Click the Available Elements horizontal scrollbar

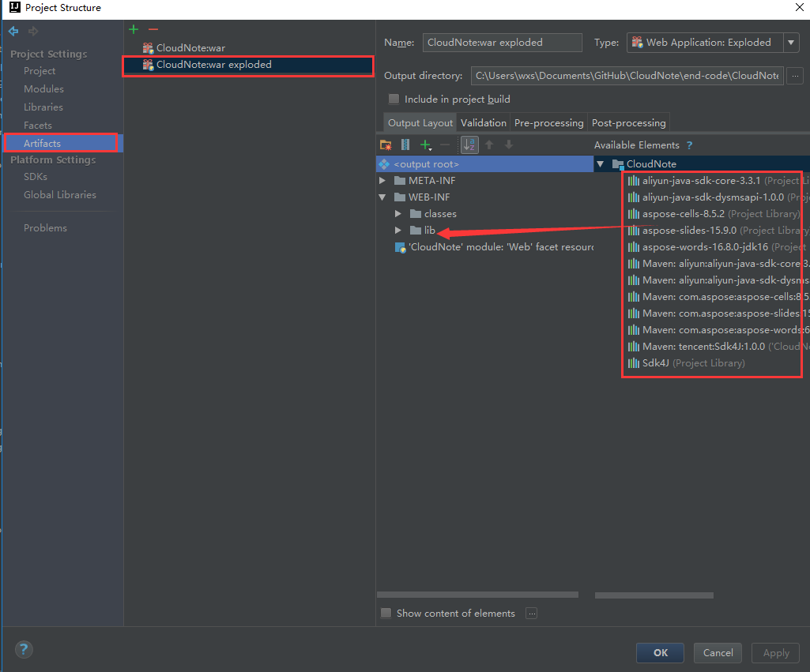654,595
